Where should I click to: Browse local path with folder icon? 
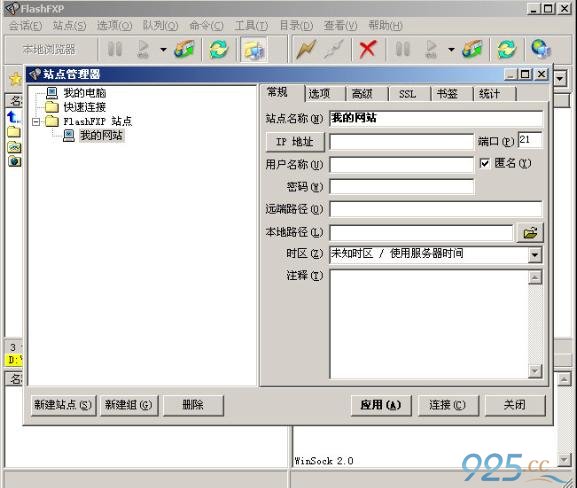[530, 233]
